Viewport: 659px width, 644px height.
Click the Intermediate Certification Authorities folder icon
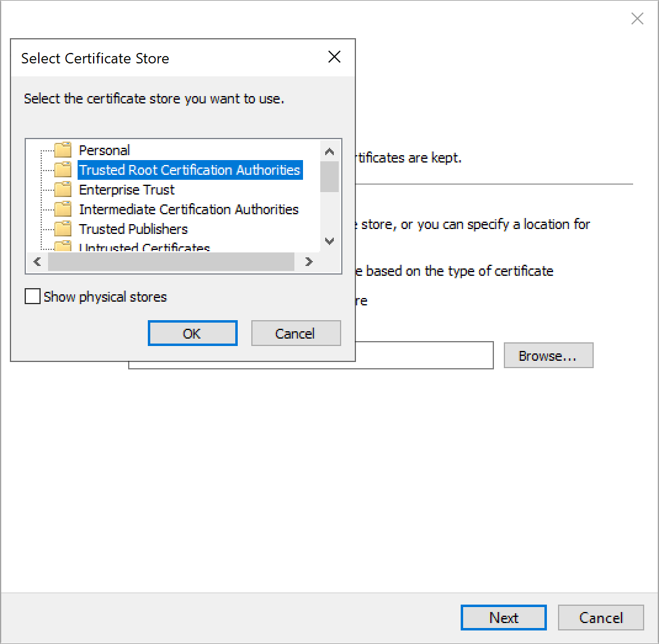tap(64, 209)
